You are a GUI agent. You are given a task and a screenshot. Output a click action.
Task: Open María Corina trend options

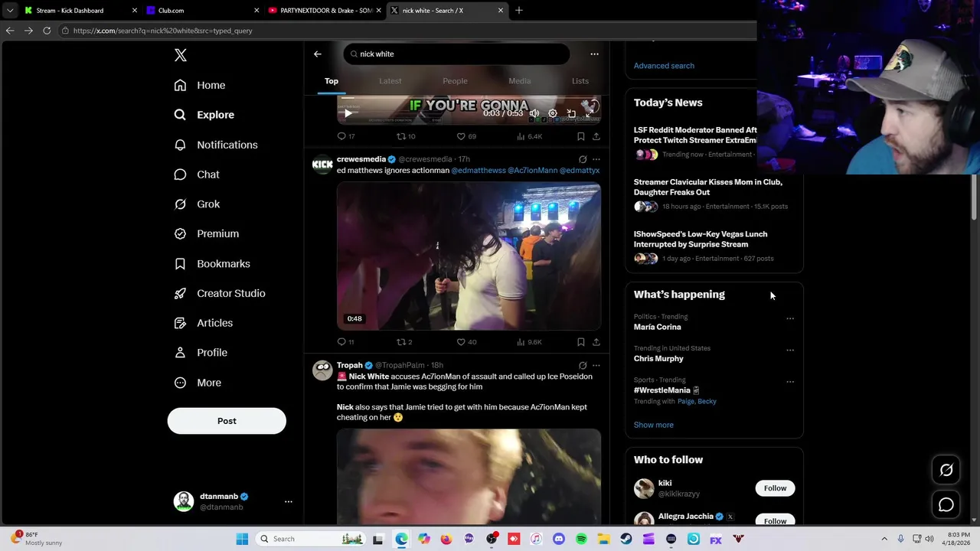click(790, 318)
